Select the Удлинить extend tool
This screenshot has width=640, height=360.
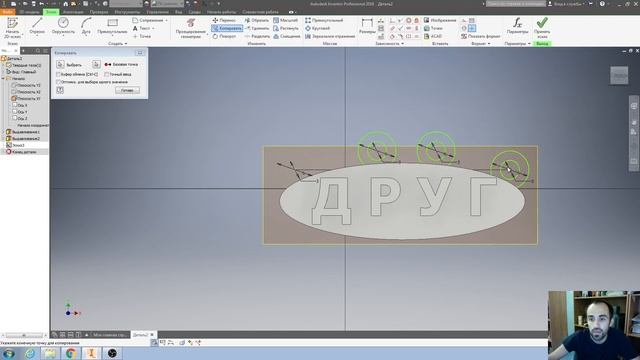(x=257, y=28)
